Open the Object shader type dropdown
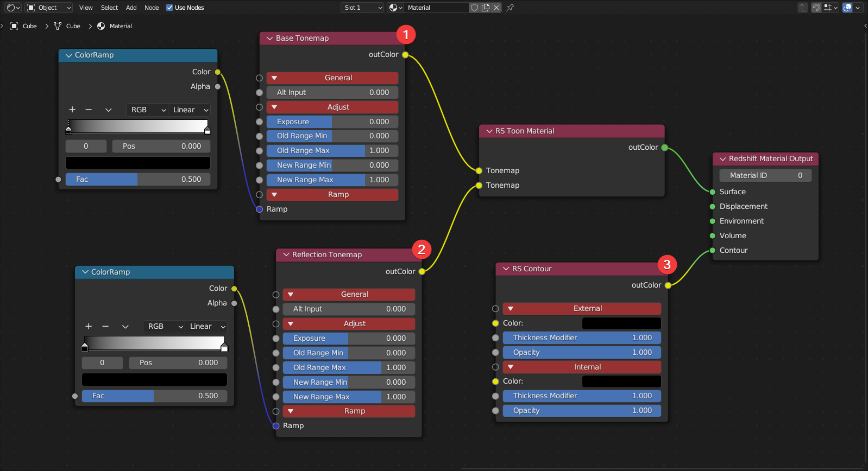Screen dimensions: 868x471 [49, 8]
